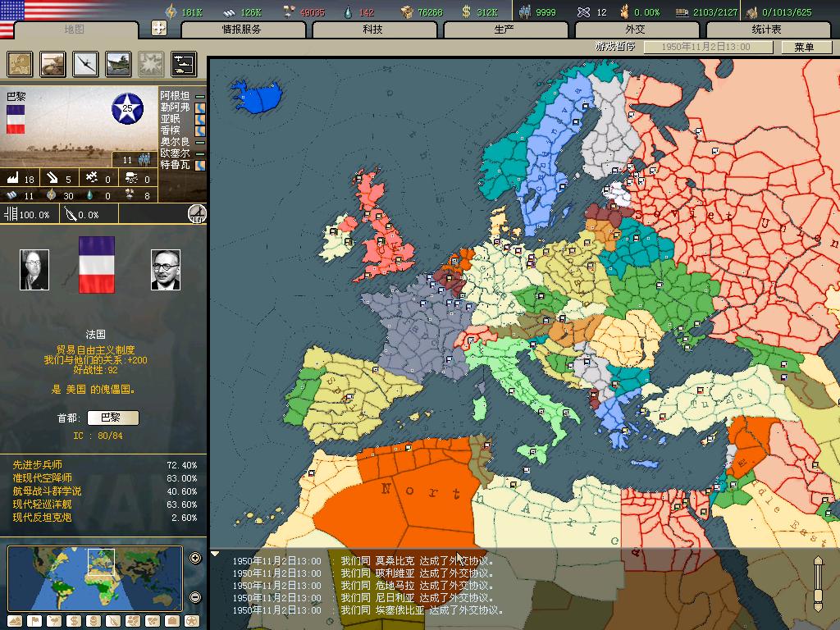Open the 外交 diplomacy tab

[x=636, y=30]
